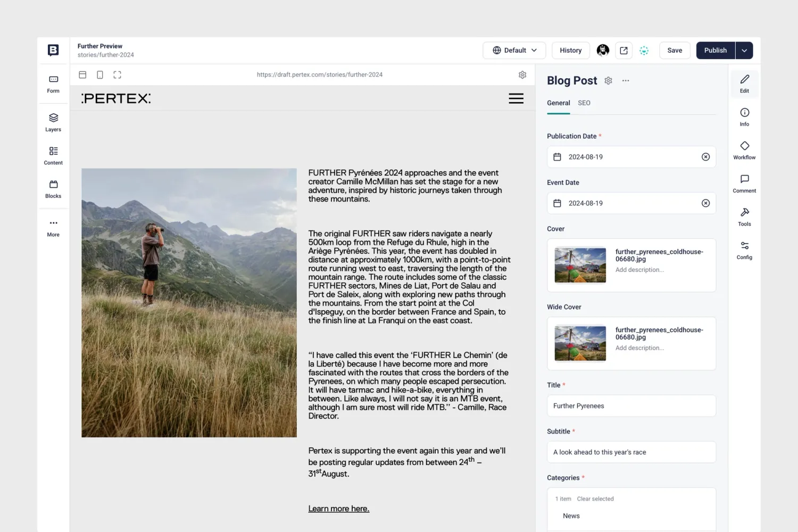Open the Blocks sidebar panel
The width and height of the screenshot is (798, 532).
(53, 189)
